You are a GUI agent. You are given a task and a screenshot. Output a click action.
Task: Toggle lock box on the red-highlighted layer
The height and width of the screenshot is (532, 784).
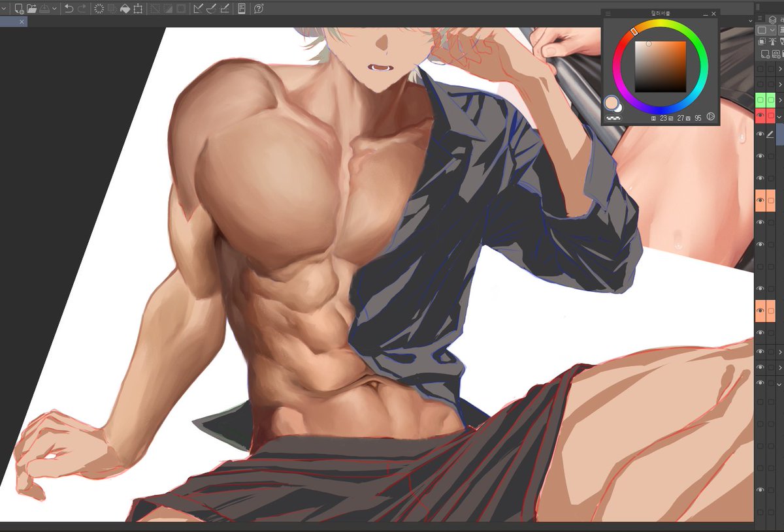point(771,116)
